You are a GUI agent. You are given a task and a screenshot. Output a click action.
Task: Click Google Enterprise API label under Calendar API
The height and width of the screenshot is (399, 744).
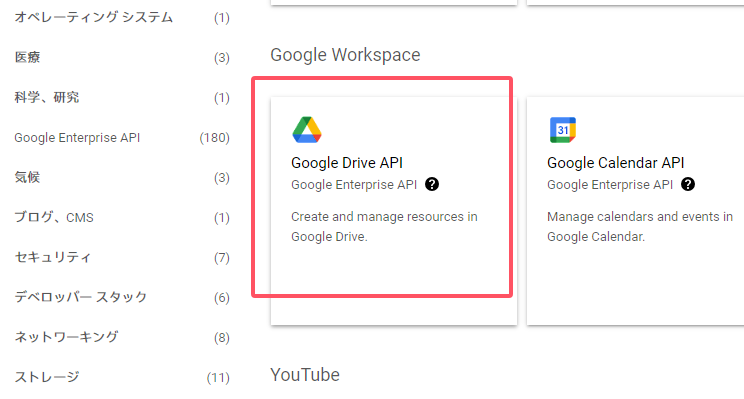610,185
